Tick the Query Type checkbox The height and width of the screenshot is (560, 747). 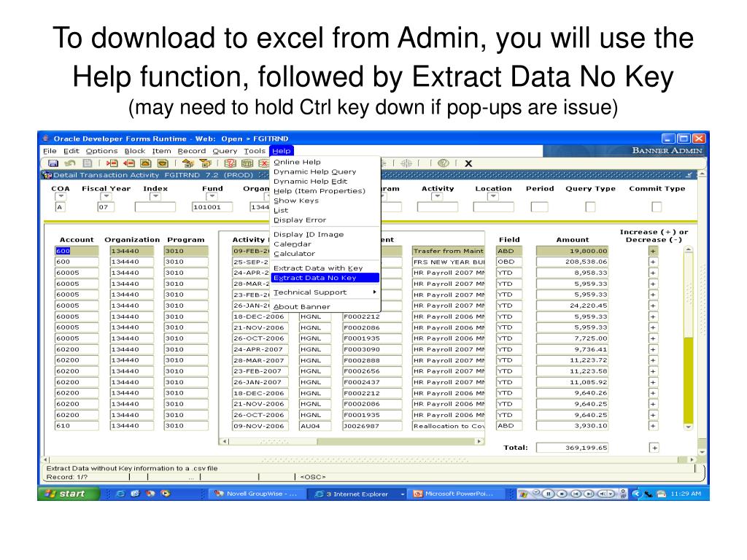(590, 206)
